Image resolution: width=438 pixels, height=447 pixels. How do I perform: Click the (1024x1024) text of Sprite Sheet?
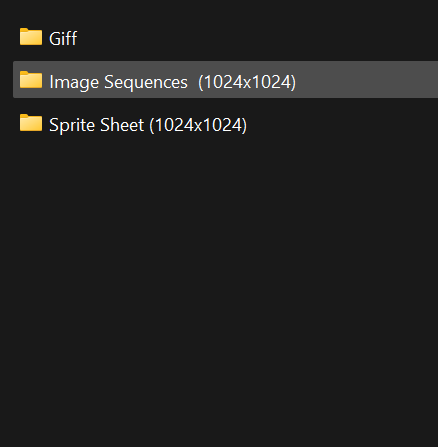198,125
